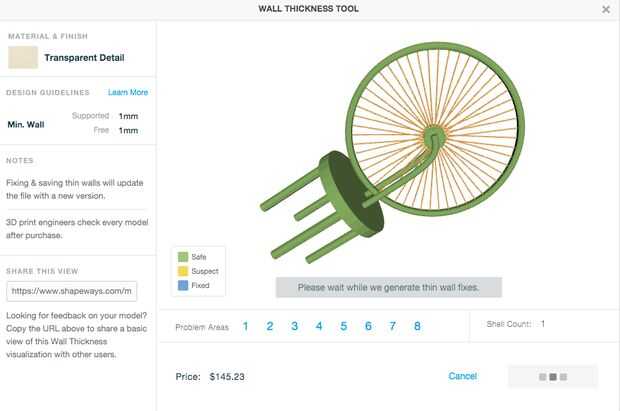Image resolution: width=620 pixels, height=411 pixels.
Task: Go to problem area 6
Action: (368, 326)
